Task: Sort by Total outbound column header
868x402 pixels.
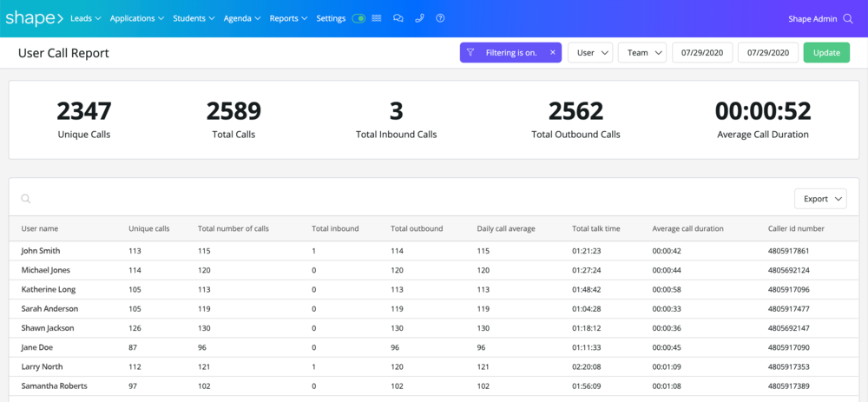Action: click(x=417, y=228)
